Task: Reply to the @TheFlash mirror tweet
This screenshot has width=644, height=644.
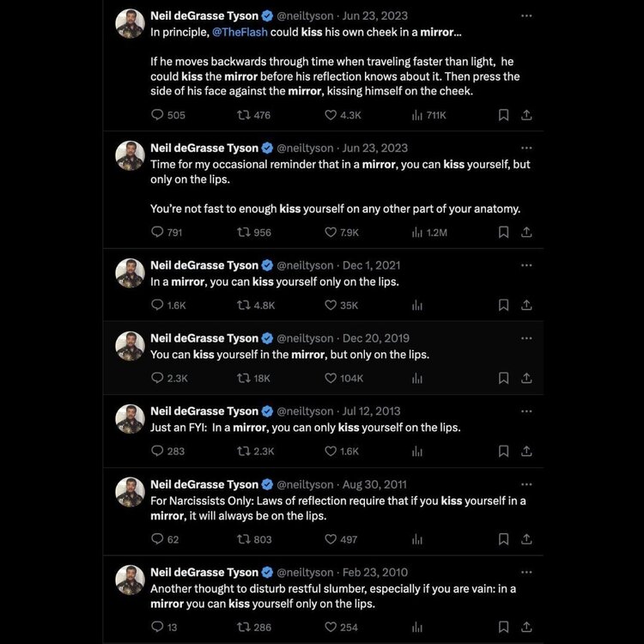Action: [157, 115]
